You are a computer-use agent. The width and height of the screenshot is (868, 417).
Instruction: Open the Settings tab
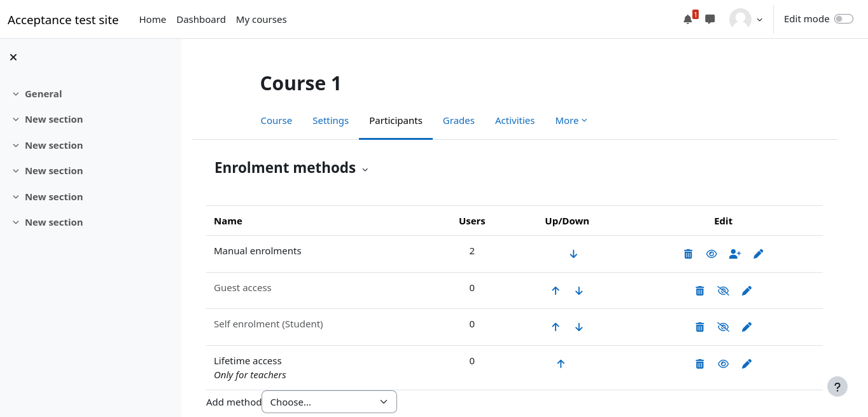click(x=330, y=121)
